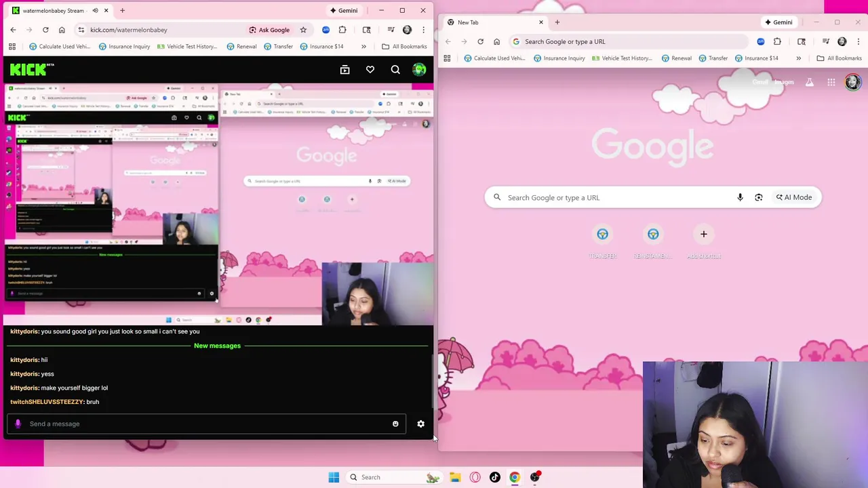Go to home page in Kick window
This screenshot has width=868, height=488.
coord(62,30)
